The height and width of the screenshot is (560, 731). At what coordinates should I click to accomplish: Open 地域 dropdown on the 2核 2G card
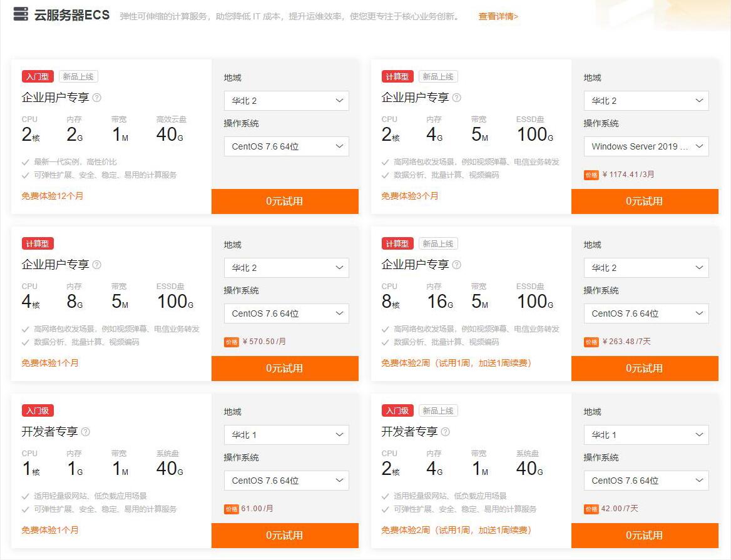[x=286, y=101]
